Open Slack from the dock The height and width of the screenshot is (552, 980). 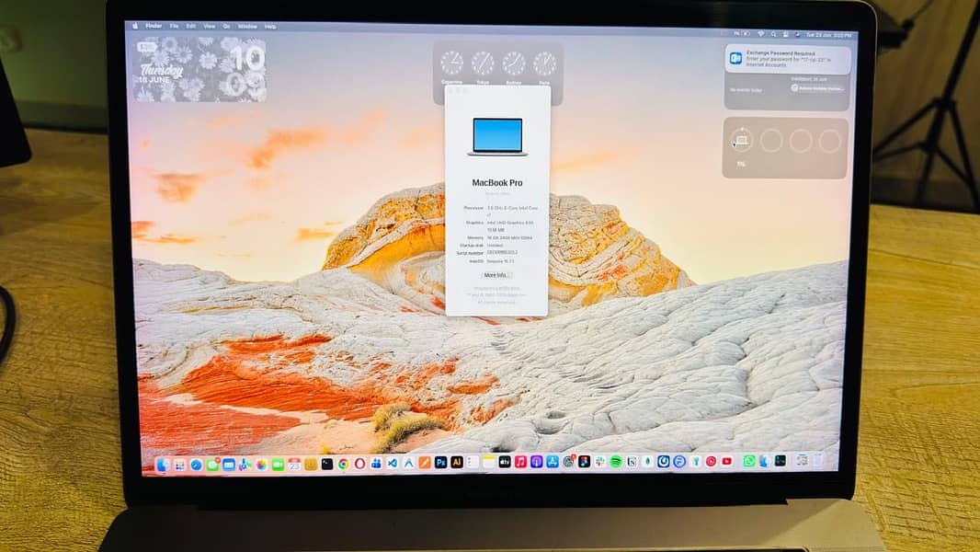[600, 461]
